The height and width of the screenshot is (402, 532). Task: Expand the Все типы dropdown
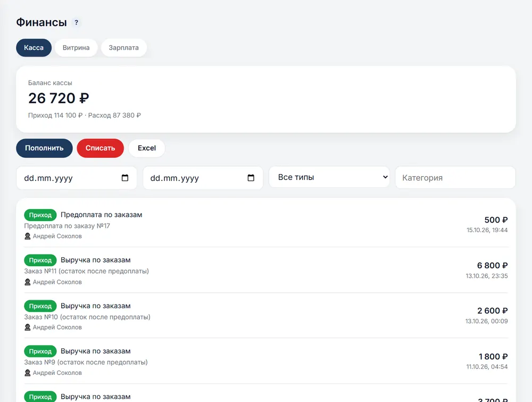coord(329,177)
